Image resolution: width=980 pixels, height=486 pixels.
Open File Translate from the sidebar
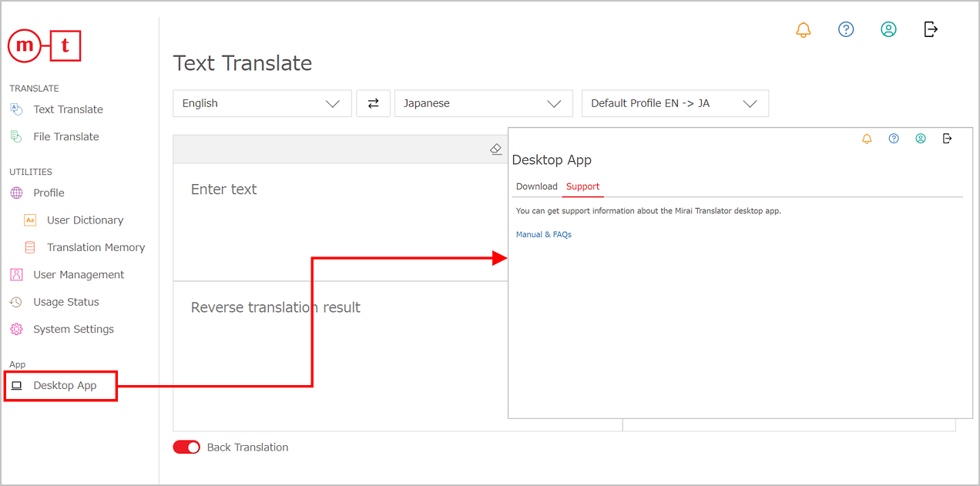[66, 136]
